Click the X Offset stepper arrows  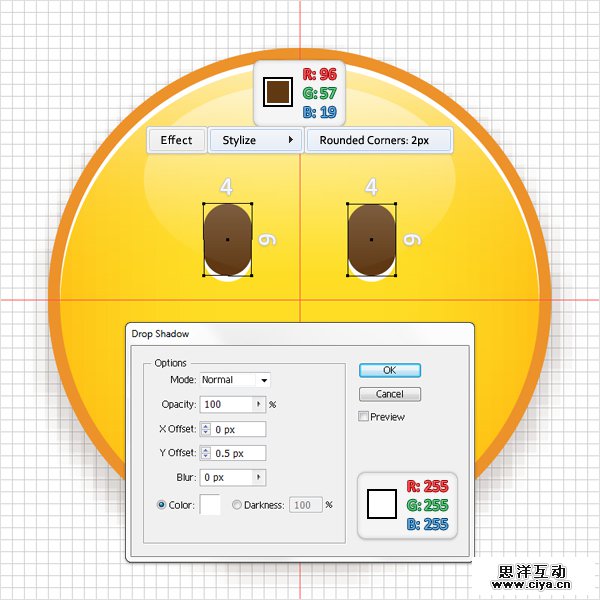point(205,429)
